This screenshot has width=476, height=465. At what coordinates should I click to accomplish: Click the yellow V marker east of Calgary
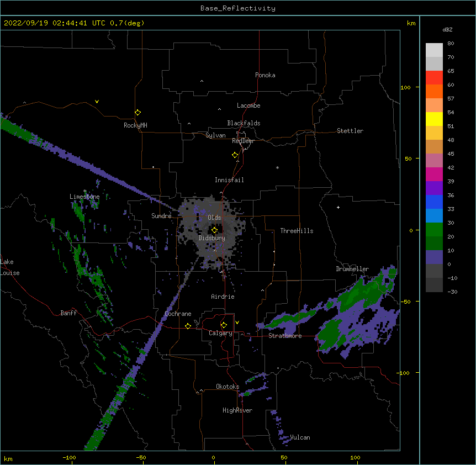tap(237, 323)
